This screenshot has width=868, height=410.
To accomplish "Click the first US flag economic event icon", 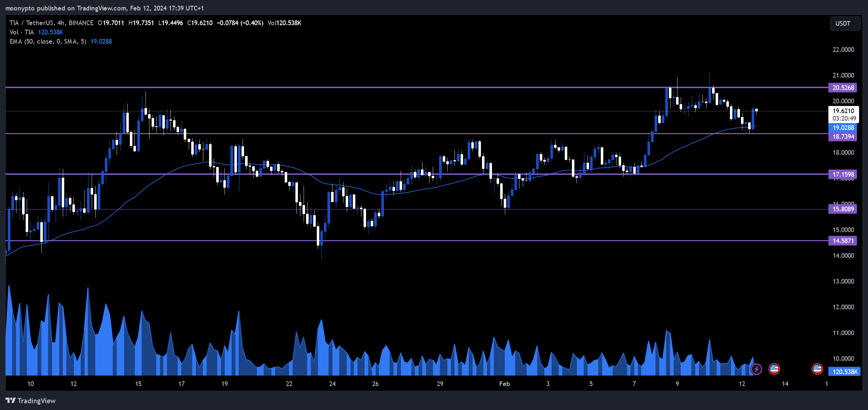I will point(774,369).
